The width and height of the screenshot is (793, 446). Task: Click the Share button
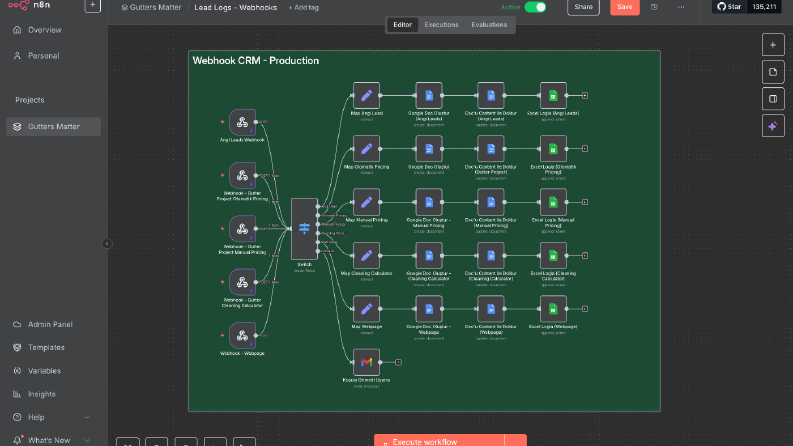coord(583,7)
